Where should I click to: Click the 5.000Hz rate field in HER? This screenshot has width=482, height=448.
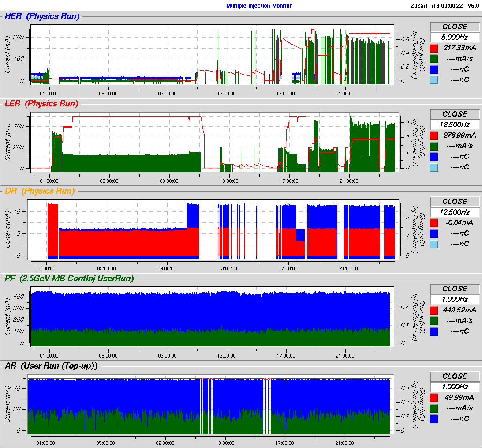455,37
